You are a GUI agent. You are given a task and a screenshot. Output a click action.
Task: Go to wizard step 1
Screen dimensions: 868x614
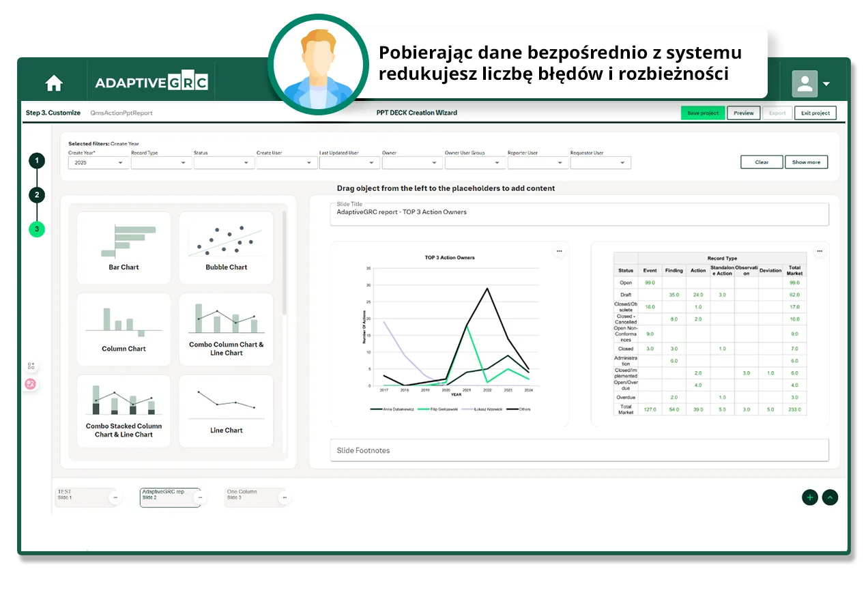tap(37, 161)
